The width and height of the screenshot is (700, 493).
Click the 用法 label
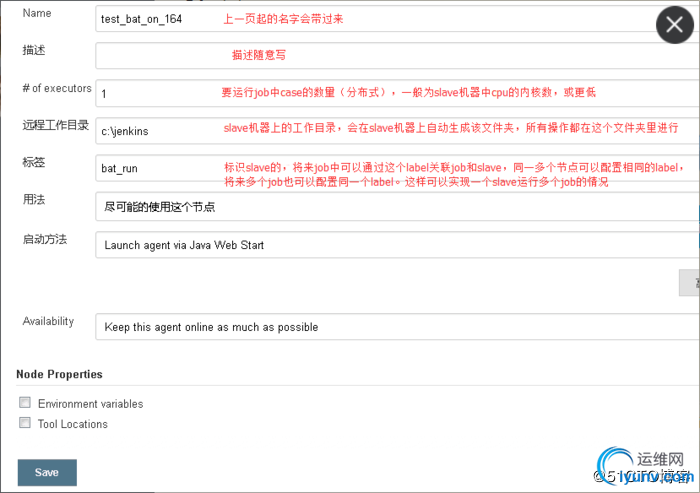click(34, 200)
